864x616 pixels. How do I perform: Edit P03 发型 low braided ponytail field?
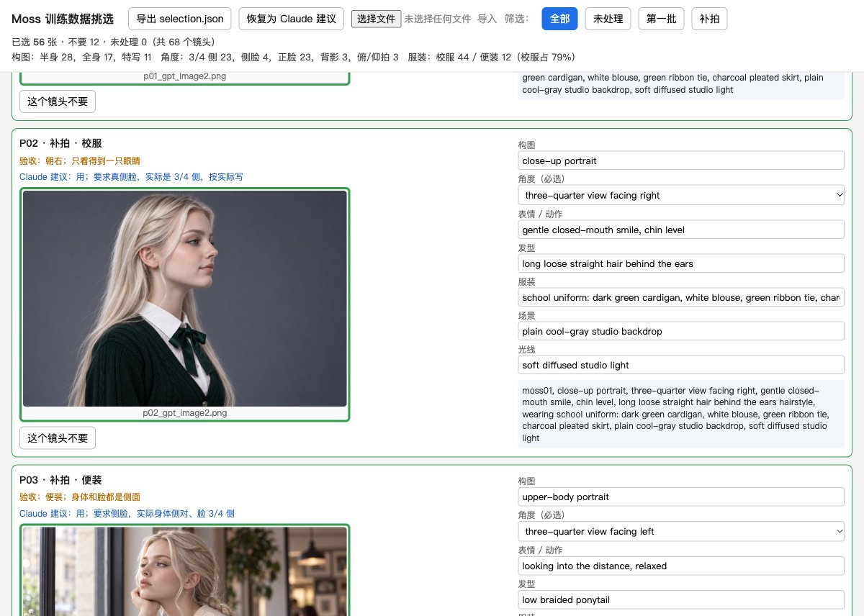pyautogui.click(x=681, y=599)
